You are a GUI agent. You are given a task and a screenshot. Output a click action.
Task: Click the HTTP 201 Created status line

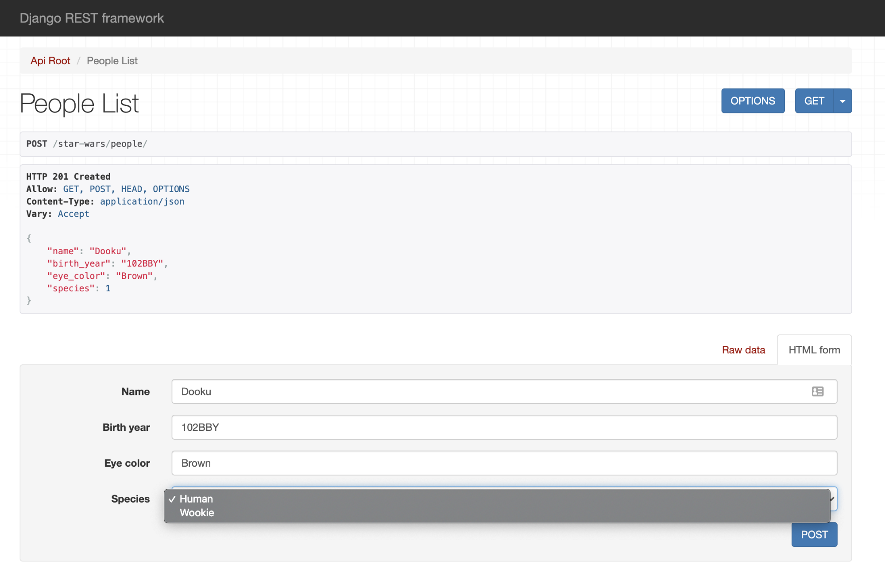coord(68,177)
